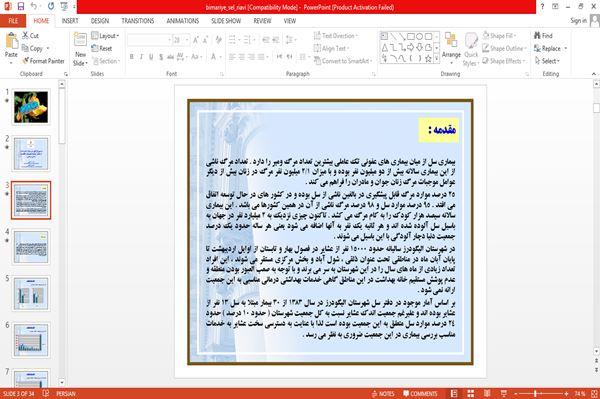Open Text Direction dropdown
This screenshot has height=399, width=600.
[336, 36]
